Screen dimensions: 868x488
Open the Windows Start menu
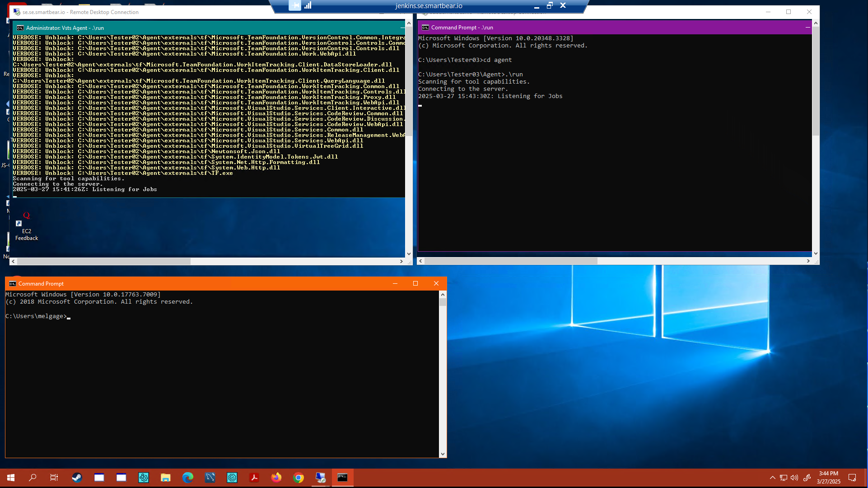10,478
